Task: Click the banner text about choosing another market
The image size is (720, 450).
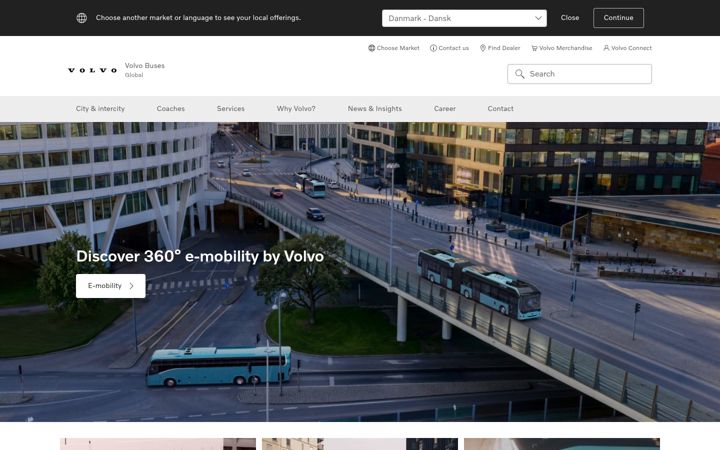Action: [198, 18]
